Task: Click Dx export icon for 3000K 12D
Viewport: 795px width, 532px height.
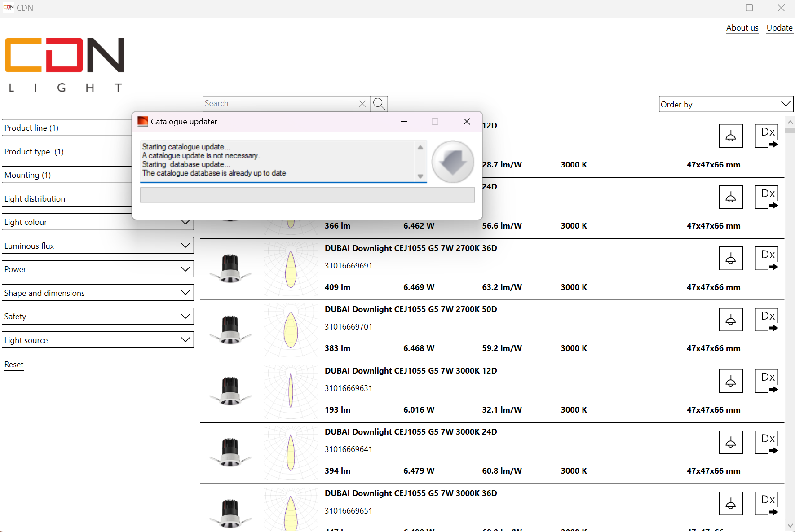Action: [767, 381]
